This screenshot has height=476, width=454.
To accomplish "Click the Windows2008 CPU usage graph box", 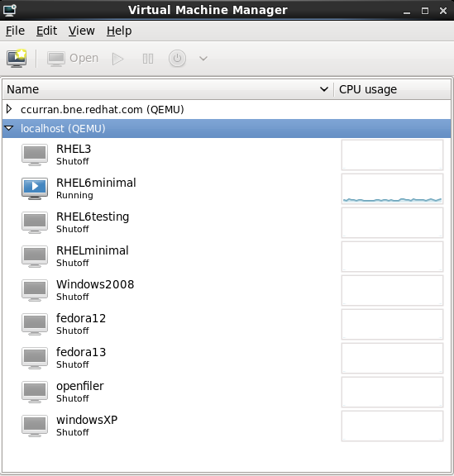I will click(392, 290).
